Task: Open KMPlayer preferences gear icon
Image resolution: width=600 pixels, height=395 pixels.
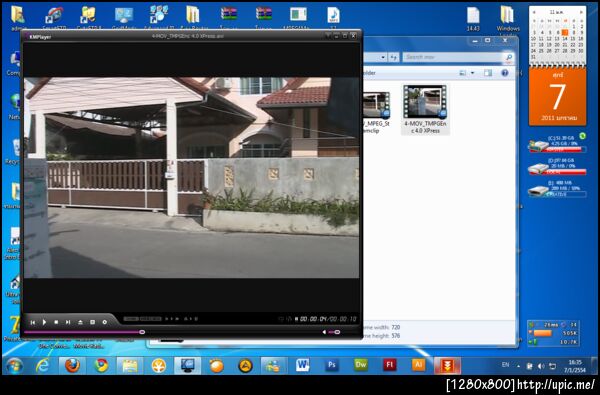Action: pos(104,322)
